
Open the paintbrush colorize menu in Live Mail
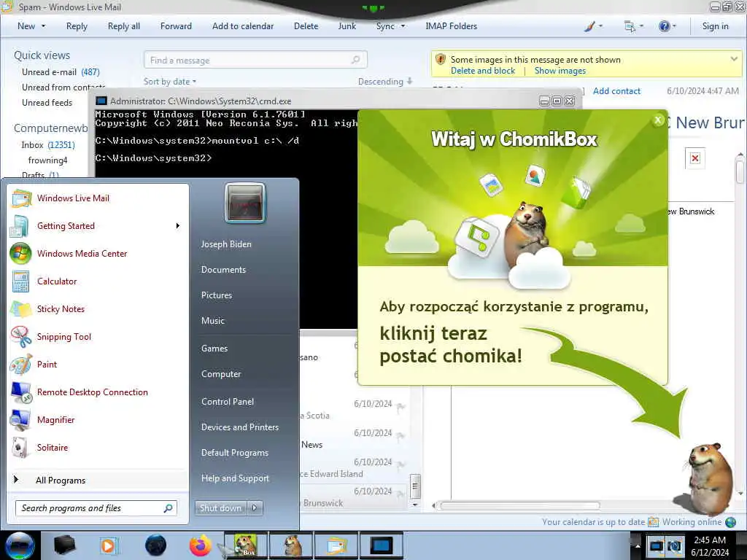589,26
